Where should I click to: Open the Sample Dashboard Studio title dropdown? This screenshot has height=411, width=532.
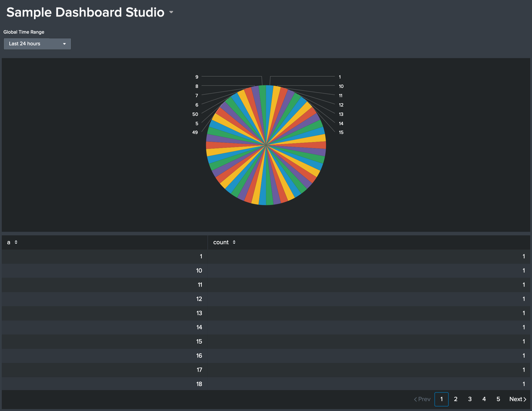[171, 13]
